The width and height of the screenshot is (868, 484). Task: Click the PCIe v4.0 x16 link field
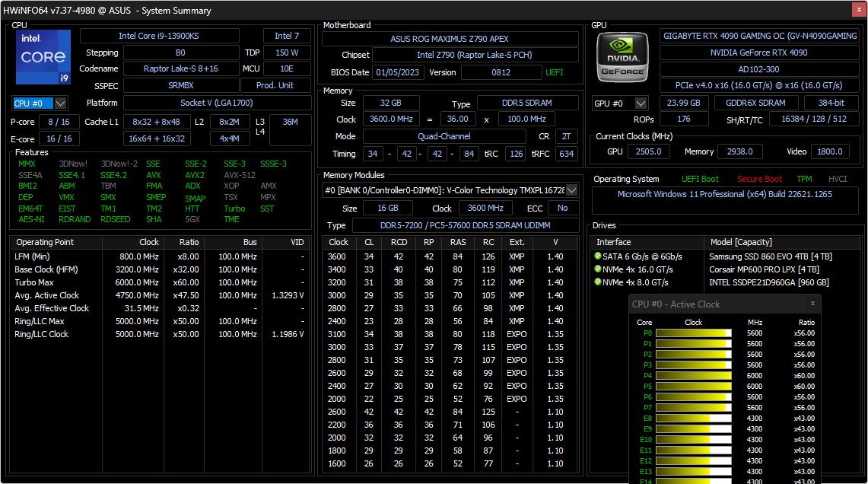point(759,85)
